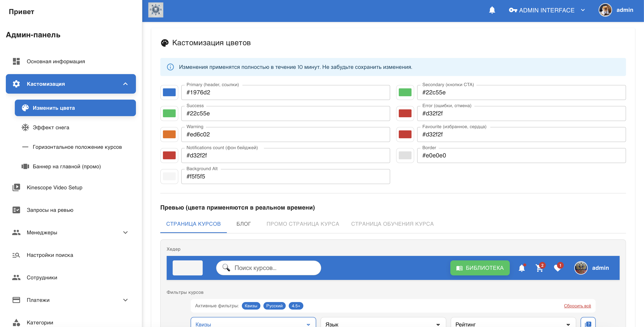This screenshot has height=327, width=644.
Task: Click the preview cart icon with badge 2
Action: [x=539, y=268]
